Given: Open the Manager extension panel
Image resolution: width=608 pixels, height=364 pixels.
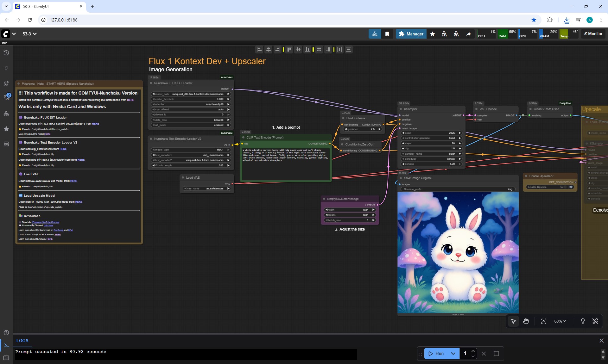Looking at the screenshot, I should pos(411,34).
